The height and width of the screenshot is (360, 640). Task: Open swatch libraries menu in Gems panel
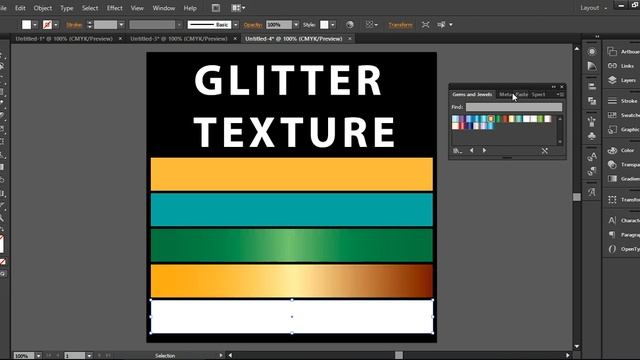(457, 151)
